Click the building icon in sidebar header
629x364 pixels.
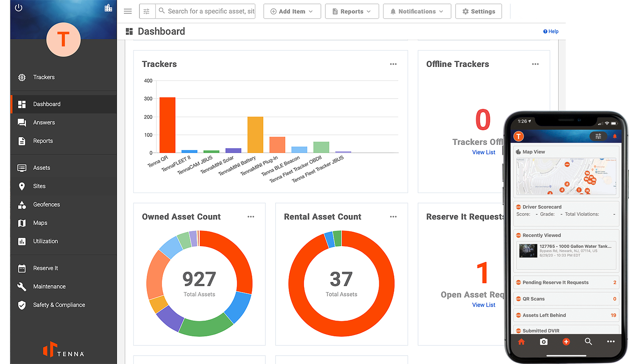[x=108, y=8]
